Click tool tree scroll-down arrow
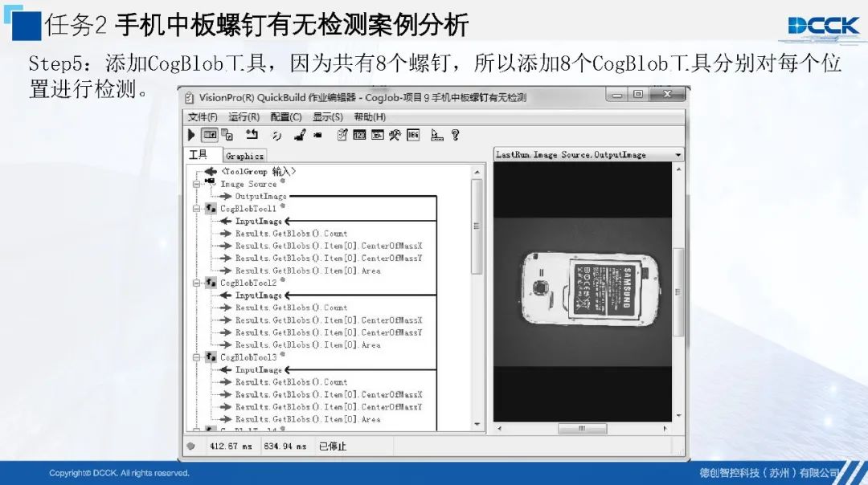Viewport: 868px width, 485px height. (x=477, y=425)
